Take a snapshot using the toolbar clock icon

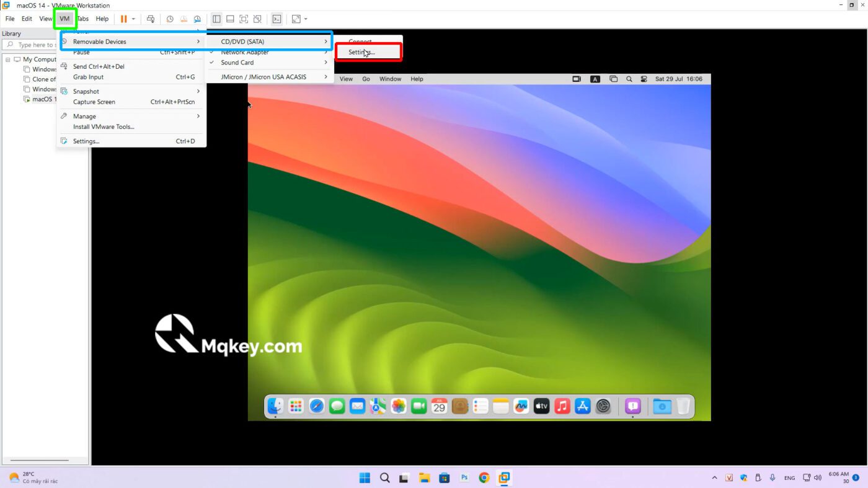[x=170, y=19]
